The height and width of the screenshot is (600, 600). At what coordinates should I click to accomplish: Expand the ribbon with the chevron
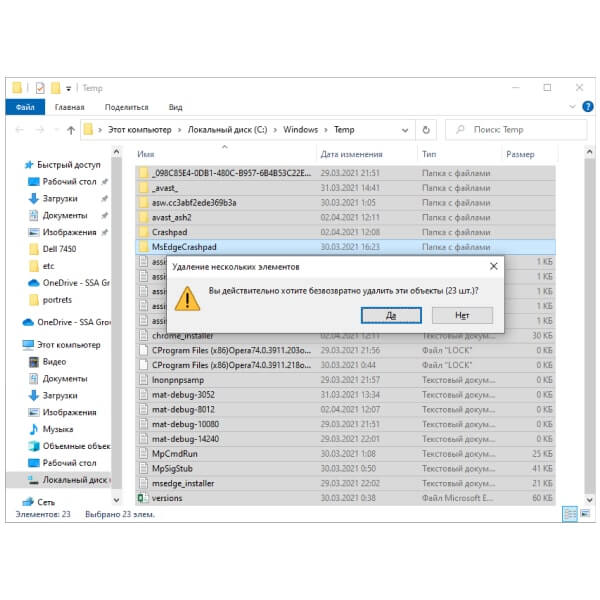pos(572,106)
